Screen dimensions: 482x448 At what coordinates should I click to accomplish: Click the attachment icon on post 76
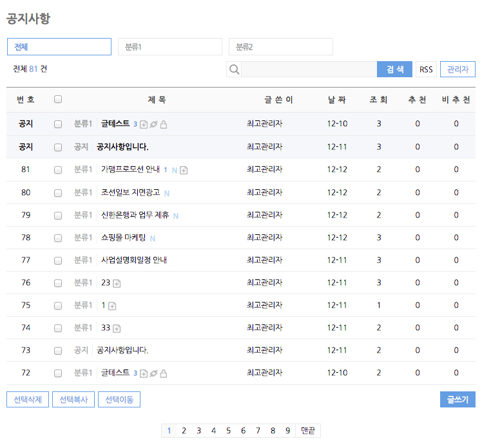117,283
